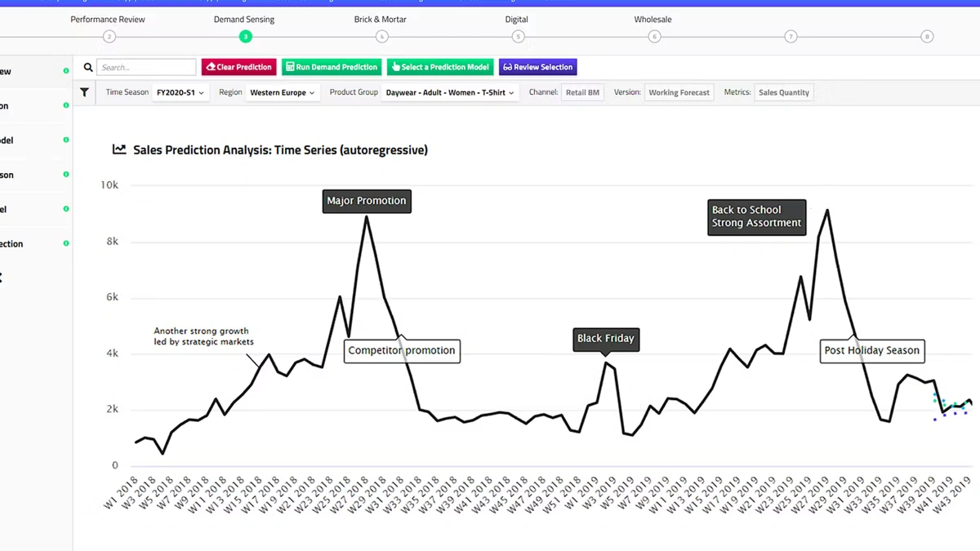
Task: Switch to the Wholesale step label
Action: click(653, 20)
